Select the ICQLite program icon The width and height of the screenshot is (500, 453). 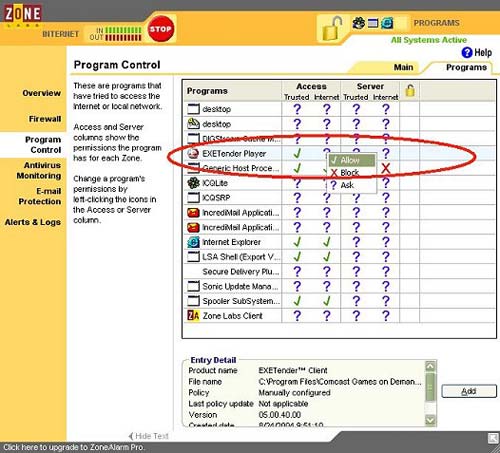coord(193,183)
